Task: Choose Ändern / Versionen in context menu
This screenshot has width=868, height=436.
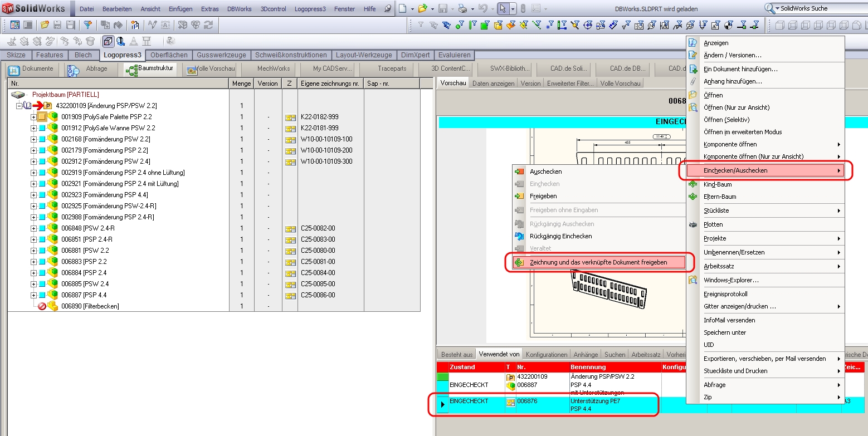Action: [765, 55]
